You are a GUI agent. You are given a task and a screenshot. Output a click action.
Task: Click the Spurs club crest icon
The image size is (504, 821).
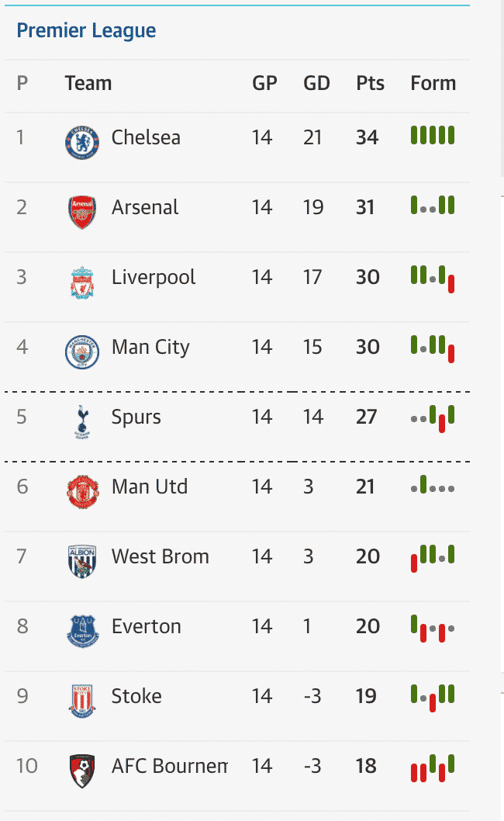click(81, 421)
